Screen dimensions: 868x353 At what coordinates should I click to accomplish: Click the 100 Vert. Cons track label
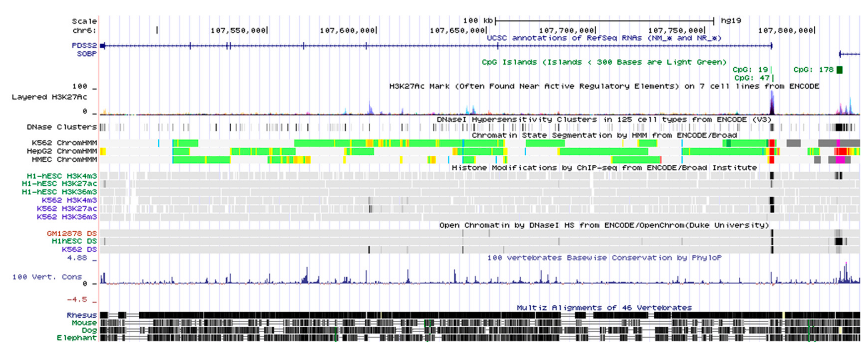click(47, 277)
